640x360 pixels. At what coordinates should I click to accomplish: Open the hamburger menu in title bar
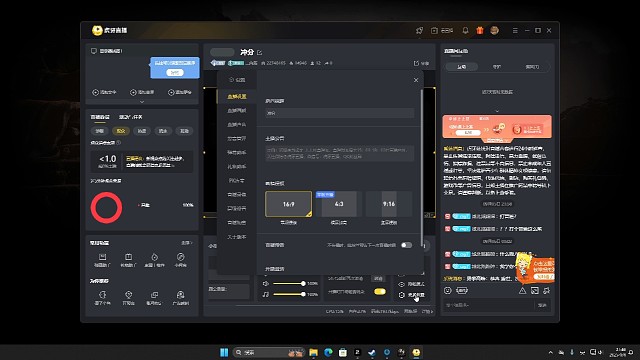(515, 31)
